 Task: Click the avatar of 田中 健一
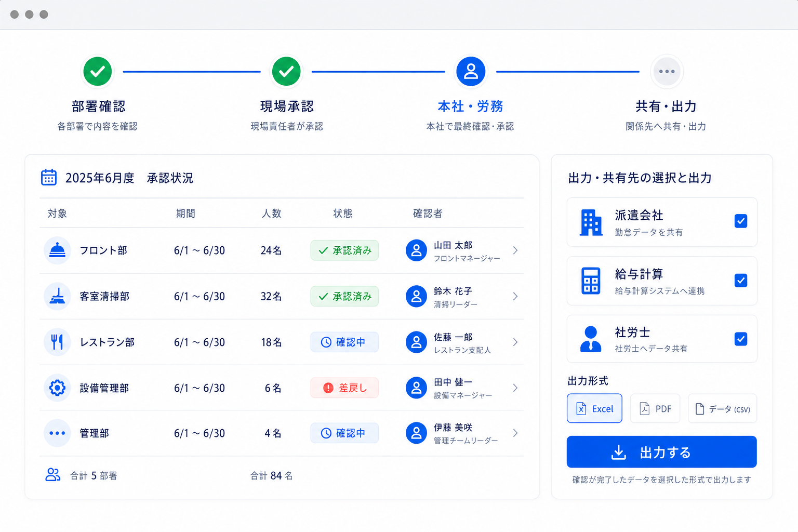(416, 388)
